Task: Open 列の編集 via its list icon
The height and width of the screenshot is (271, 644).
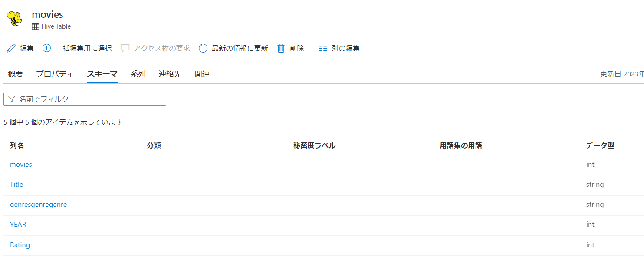Action: pos(323,48)
